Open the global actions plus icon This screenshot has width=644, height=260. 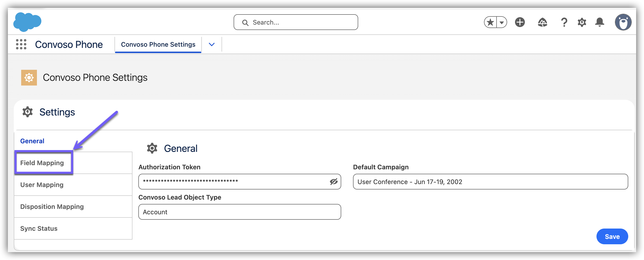(x=520, y=22)
